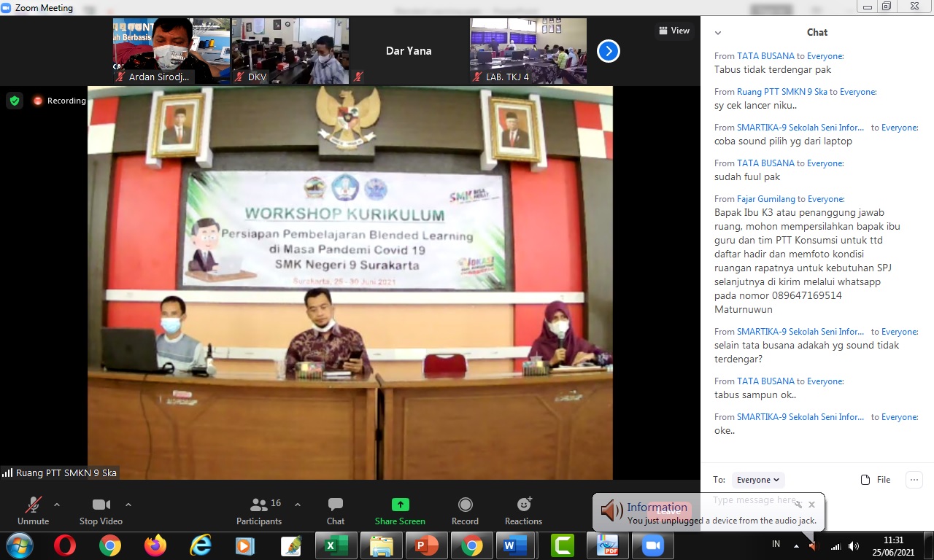Switch to the running Chrome window
This screenshot has width=934, height=560.
tap(472, 545)
